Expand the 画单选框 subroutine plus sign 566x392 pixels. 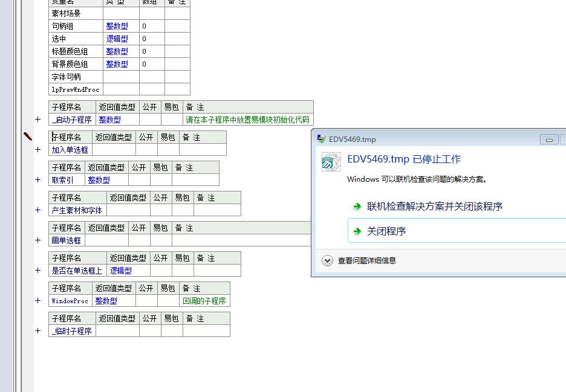[38, 240]
